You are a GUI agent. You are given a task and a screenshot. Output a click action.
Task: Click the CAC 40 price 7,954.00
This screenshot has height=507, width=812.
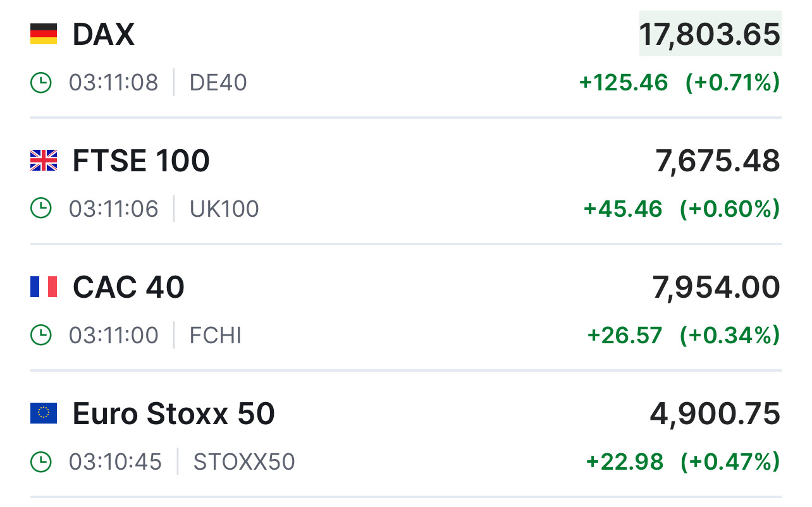pos(716,287)
